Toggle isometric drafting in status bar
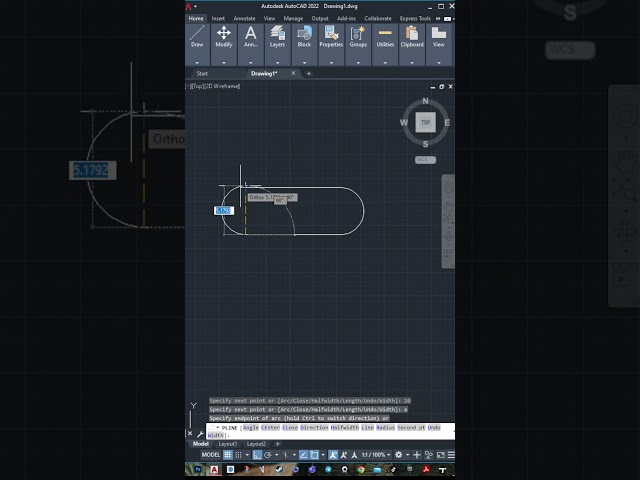 [285, 455]
